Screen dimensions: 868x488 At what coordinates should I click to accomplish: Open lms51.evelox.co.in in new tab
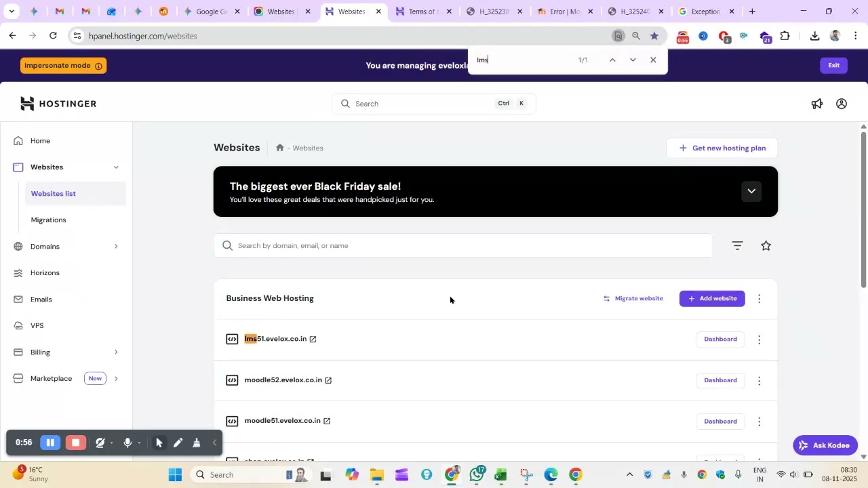point(313,339)
